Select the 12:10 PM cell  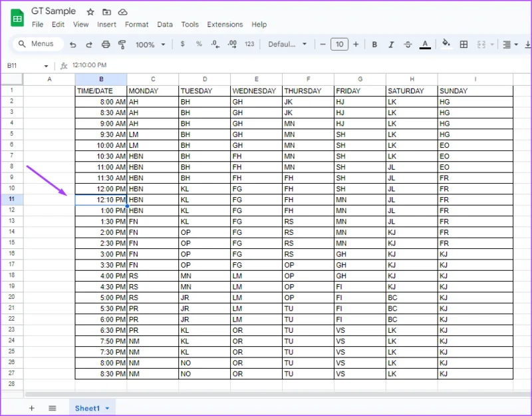(101, 200)
